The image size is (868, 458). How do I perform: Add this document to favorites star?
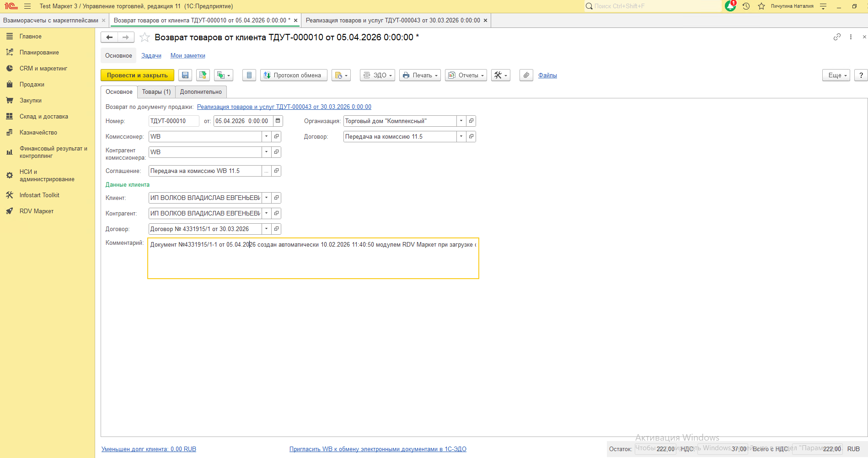click(145, 37)
